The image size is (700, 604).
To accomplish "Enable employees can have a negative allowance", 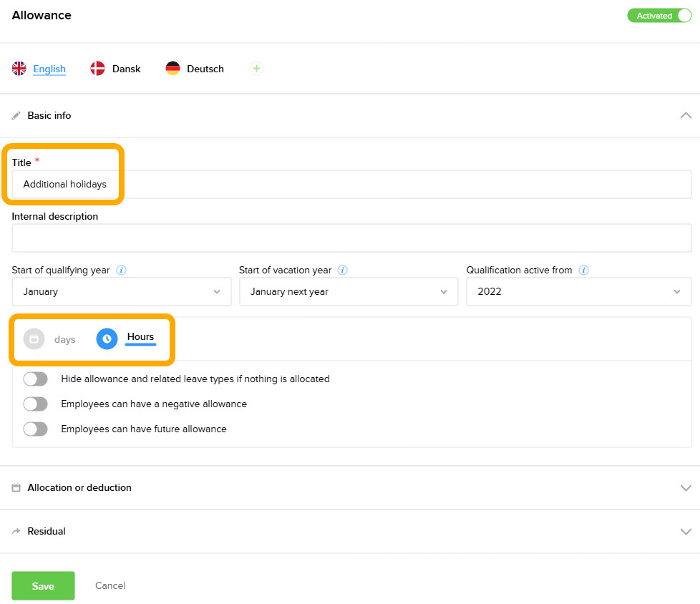I will pyautogui.click(x=35, y=404).
